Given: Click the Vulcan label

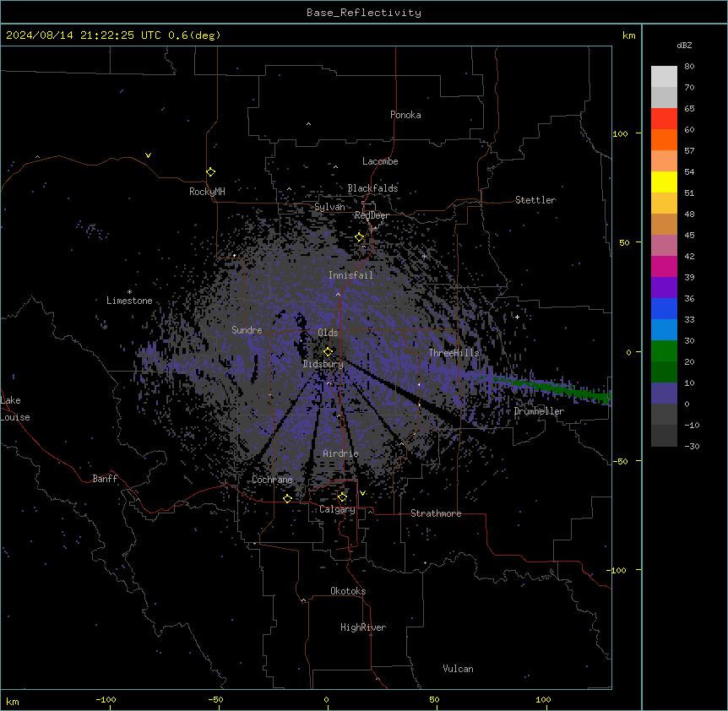Looking at the screenshot, I should 459,669.
